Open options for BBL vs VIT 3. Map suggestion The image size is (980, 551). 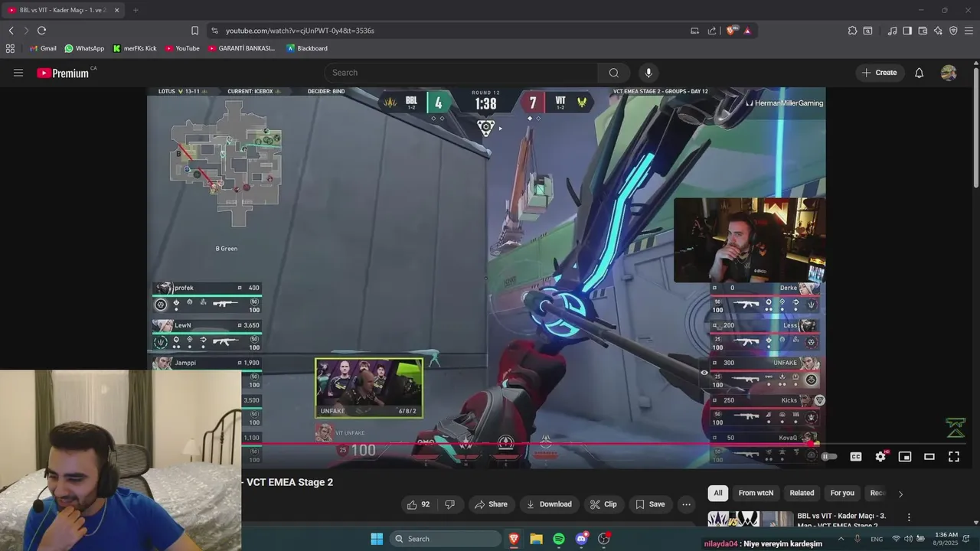coord(909,518)
